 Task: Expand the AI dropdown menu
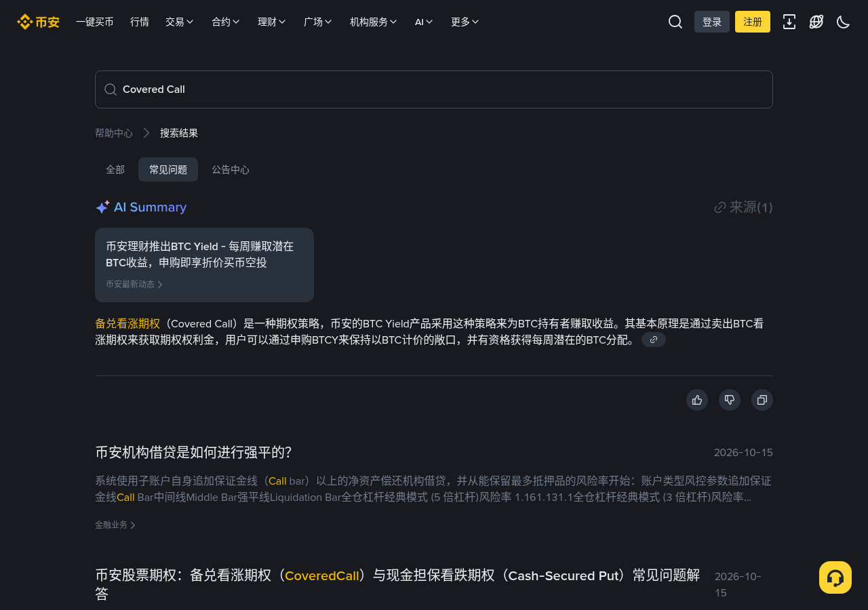tap(425, 22)
